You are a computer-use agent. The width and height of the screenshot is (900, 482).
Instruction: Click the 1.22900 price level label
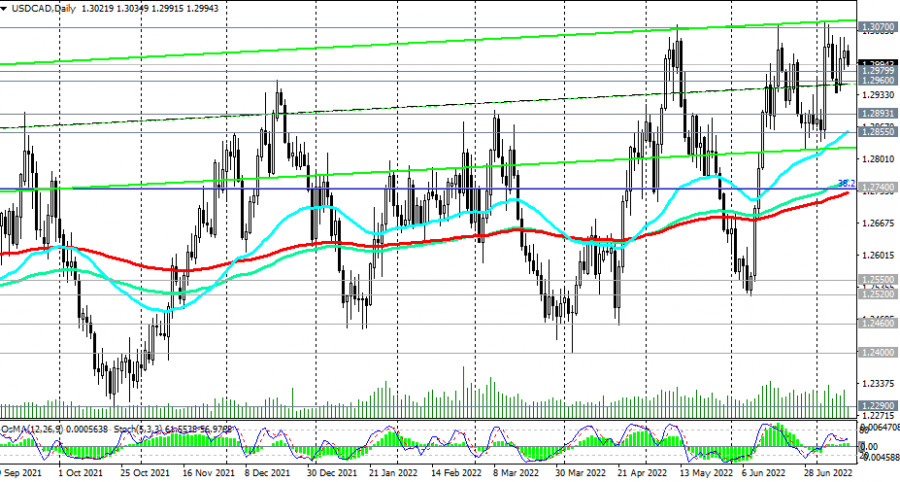coord(878,405)
